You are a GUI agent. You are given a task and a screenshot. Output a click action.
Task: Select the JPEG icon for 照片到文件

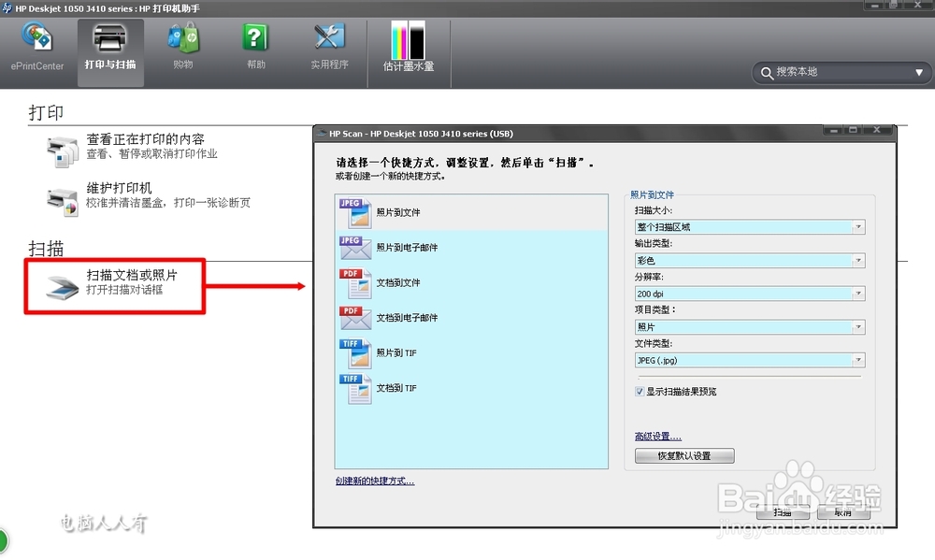(x=355, y=213)
